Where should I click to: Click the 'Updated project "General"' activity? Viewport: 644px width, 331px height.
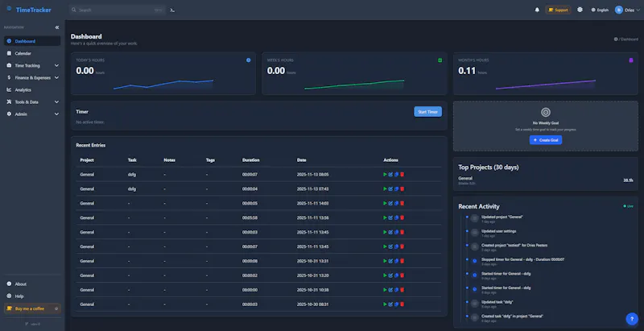click(x=502, y=217)
